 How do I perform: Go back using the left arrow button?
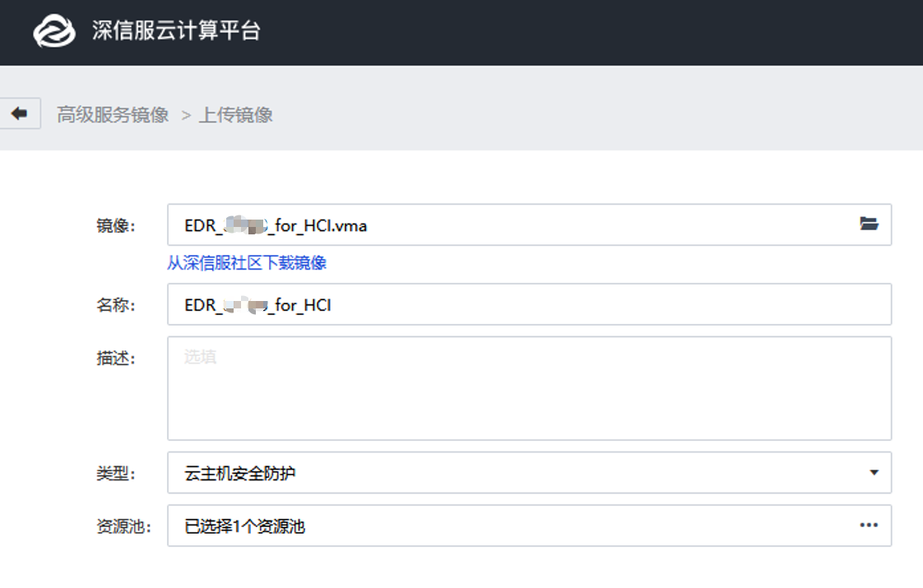(20, 113)
